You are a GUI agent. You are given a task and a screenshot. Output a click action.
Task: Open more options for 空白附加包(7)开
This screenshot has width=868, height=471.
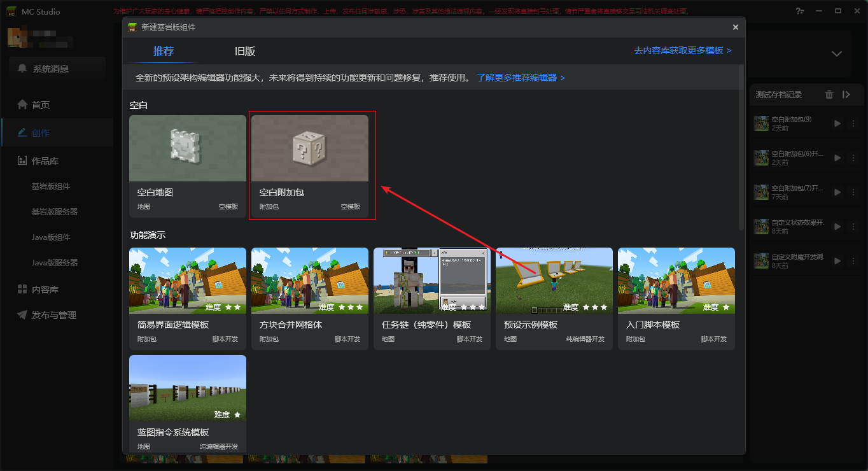853,192
